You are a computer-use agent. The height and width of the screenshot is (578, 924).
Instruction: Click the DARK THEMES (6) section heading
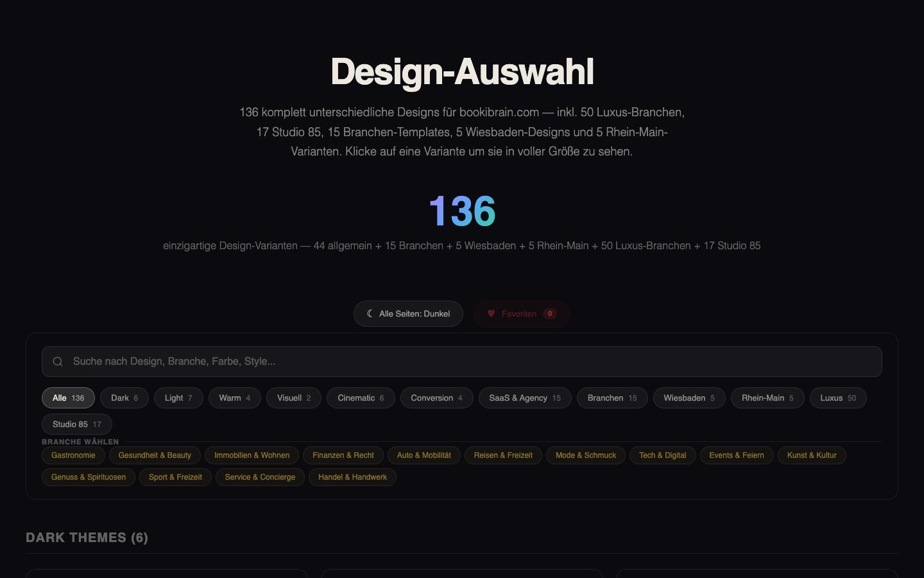pyautogui.click(x=87, y=538)
